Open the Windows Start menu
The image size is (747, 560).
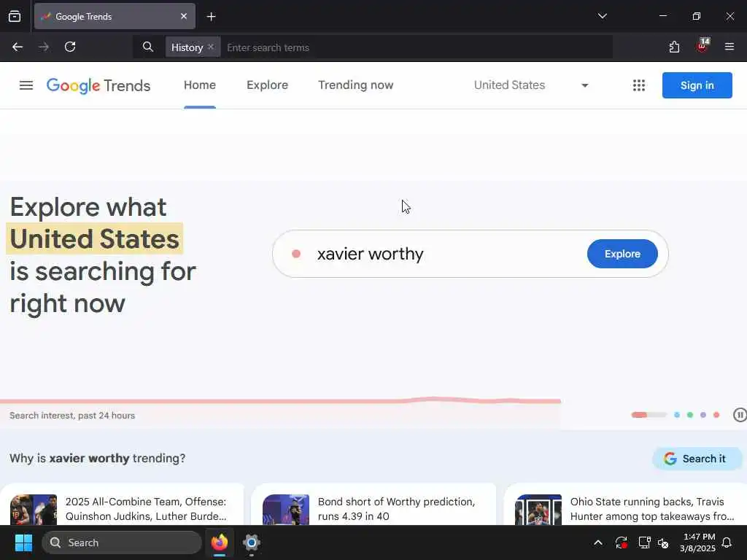[23, 542]
